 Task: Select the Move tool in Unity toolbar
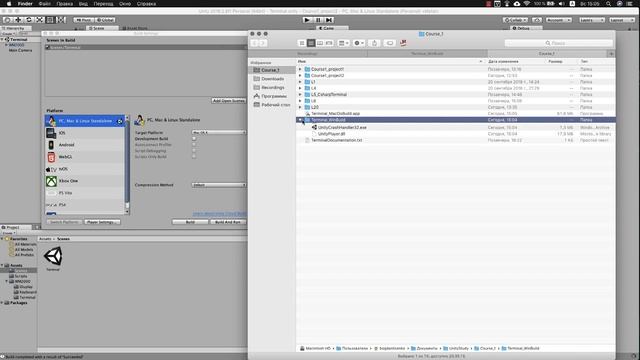(18, 20)
